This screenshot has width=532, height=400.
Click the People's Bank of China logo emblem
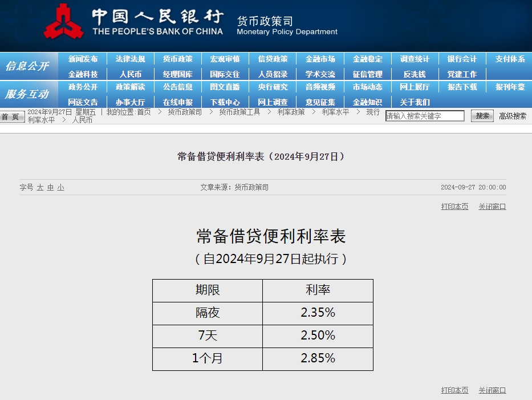(63, 21)
